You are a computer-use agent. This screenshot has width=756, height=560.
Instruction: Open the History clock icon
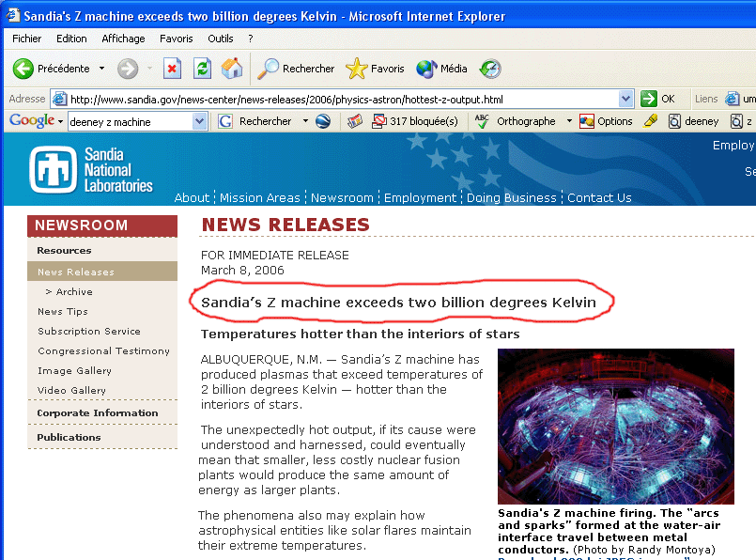pyautogui.click(x=490, y=69)
